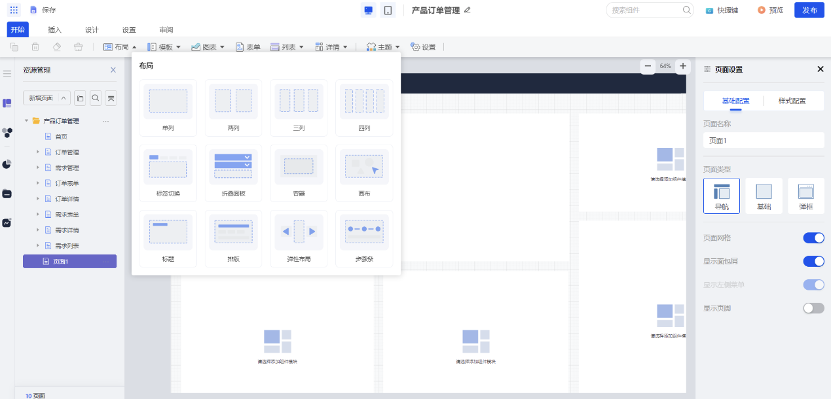The image size is (832, 400).
Task: Switch to mobile device preview icon
Action: click(x=388, y=10)
